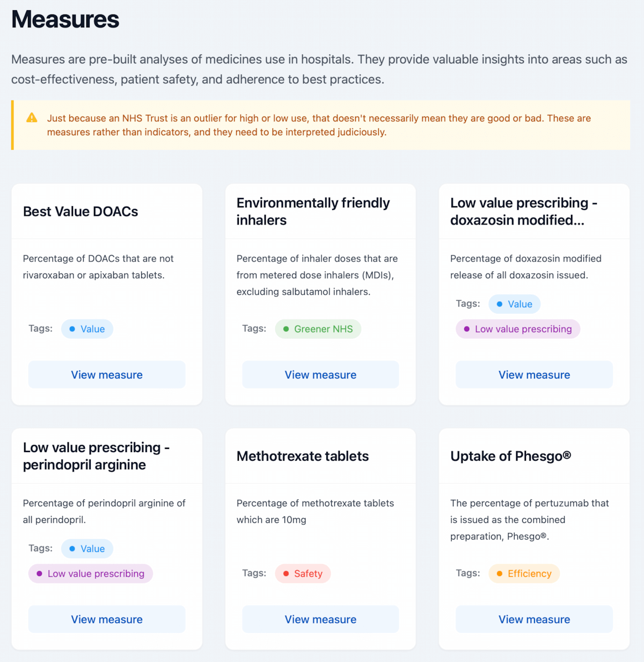644x662 pixels.
Task: Open the Best Value DOACs card title
Action: [x=80, y=212]
